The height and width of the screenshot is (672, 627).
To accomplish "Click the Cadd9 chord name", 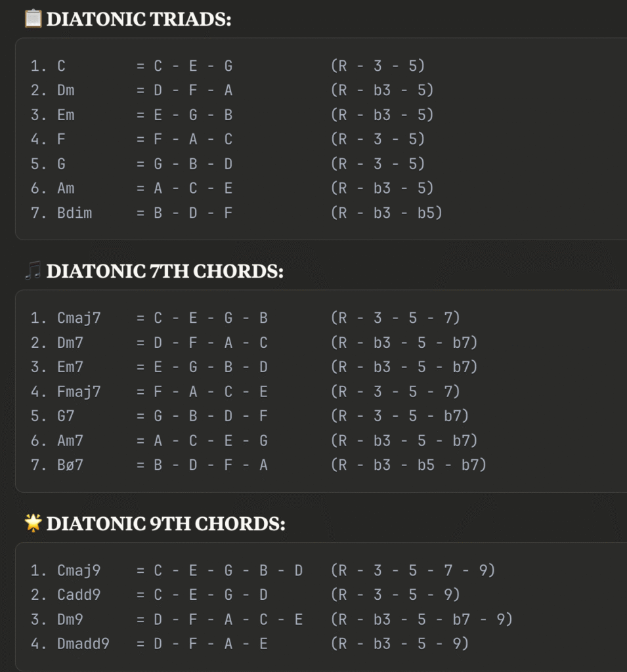I will [x=79, y=595].
